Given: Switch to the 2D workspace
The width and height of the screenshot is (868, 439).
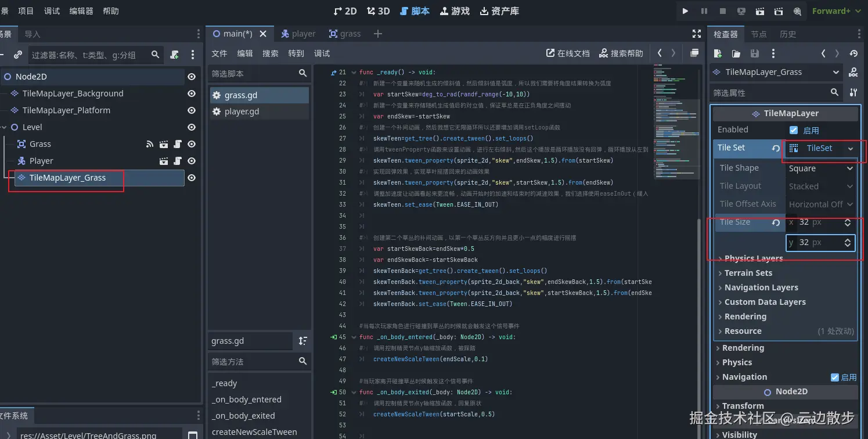Looking at the screenshot, I should 345,11.
